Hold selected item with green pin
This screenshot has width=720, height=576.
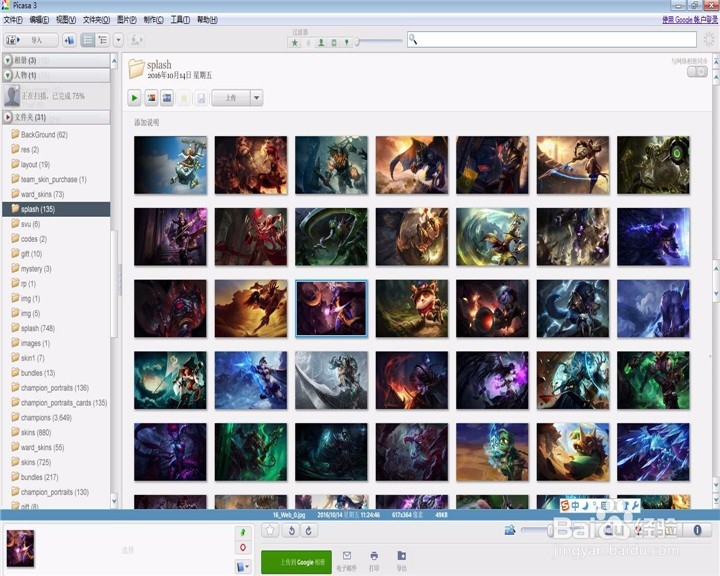tap(243, 532)
